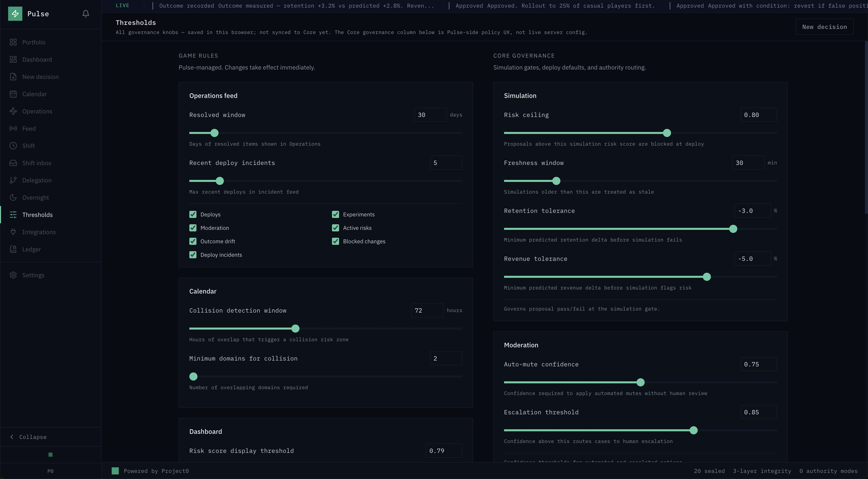
Task: Click the '20 sealed' status text
Action: 709,471
